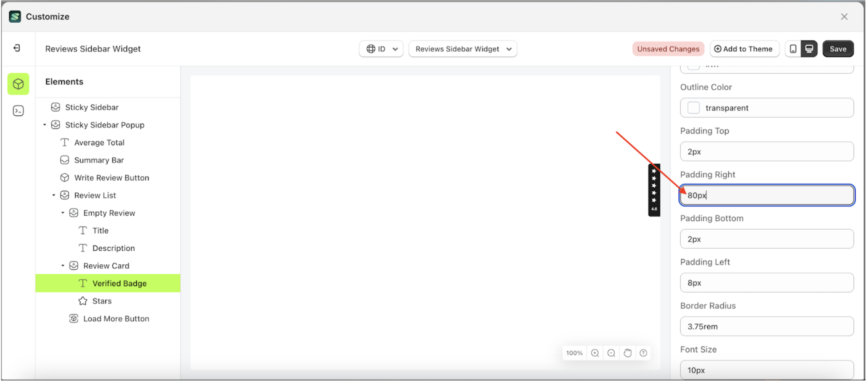
Task: Open the code/console panel icon
Action: pos(18,110)
